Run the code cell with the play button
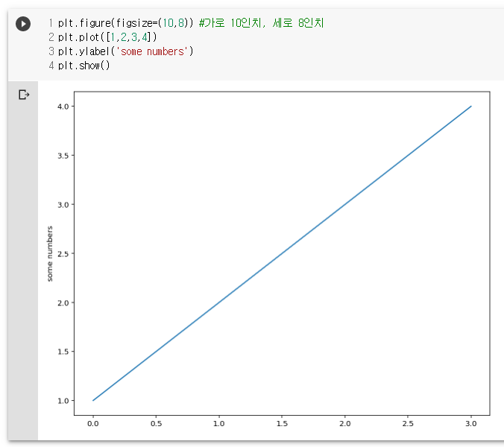Viewport: 504px width, 447px height. (23, 24)
